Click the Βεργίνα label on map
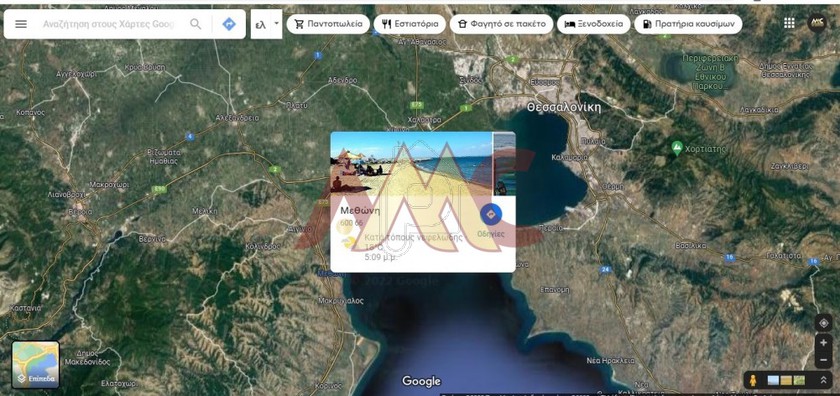 click(x=152, y=239)
